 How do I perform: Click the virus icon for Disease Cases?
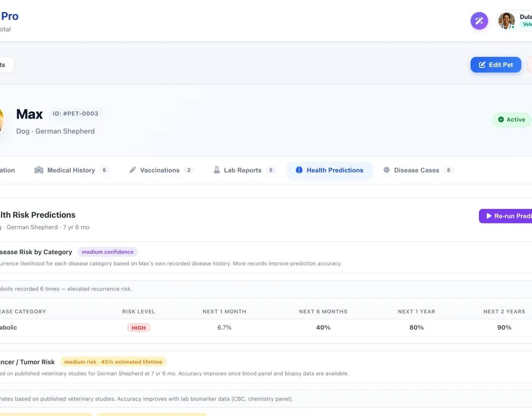point(387,170)
